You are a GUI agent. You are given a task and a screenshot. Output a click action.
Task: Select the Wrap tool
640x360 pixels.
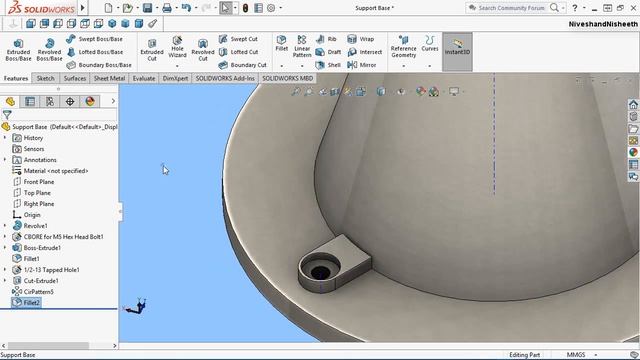(x=360, y=39)
